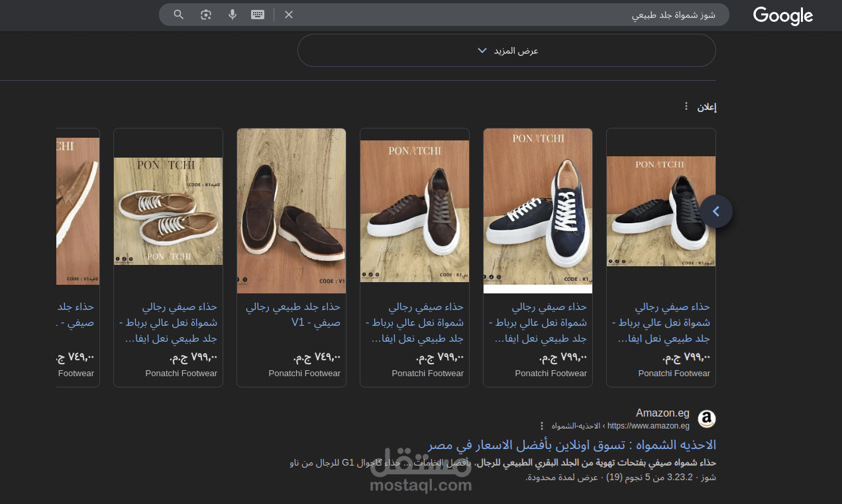Open the dark brown lace-up sneaker image
Image resolution: width=842 pixels, height=504 pixels.
415,211
